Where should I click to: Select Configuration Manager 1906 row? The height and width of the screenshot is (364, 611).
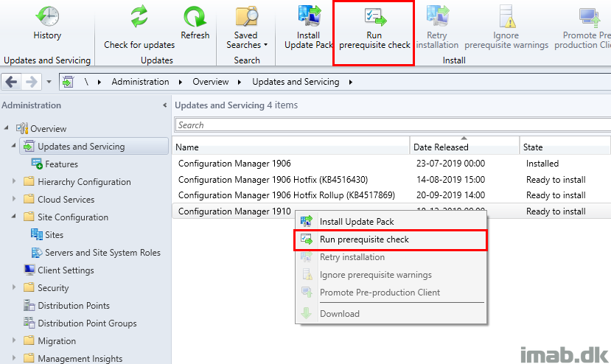(391, 164)
